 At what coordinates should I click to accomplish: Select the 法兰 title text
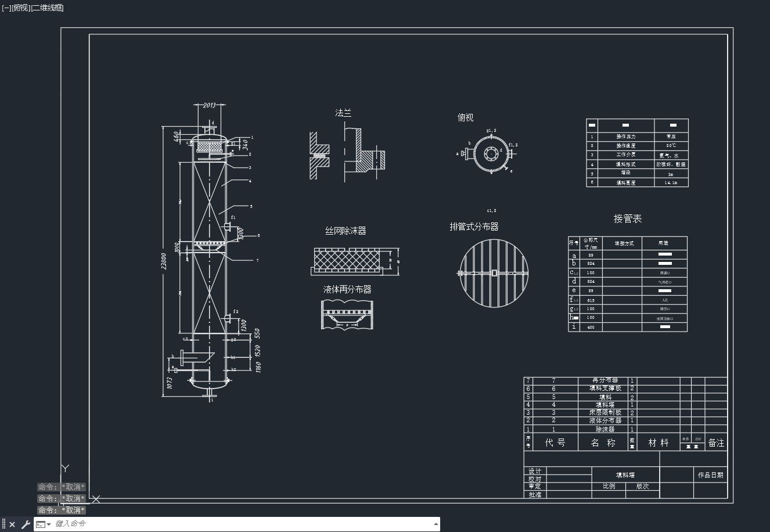343,113
